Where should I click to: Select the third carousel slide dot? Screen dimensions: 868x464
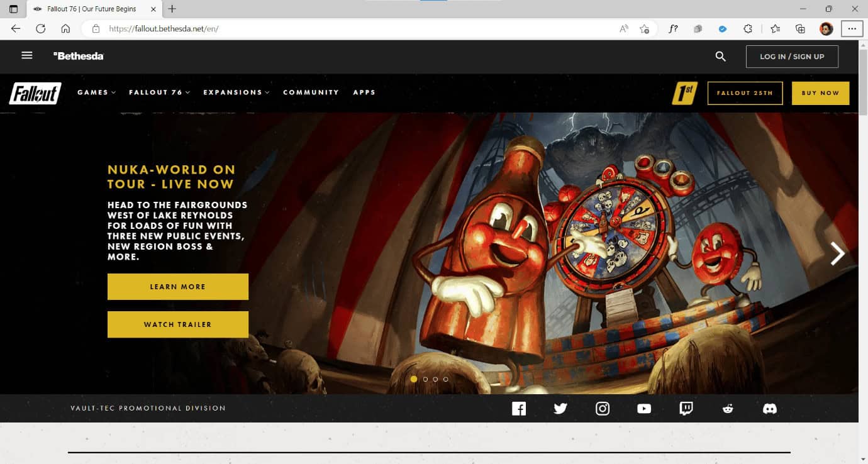click(x=435, y=379)
